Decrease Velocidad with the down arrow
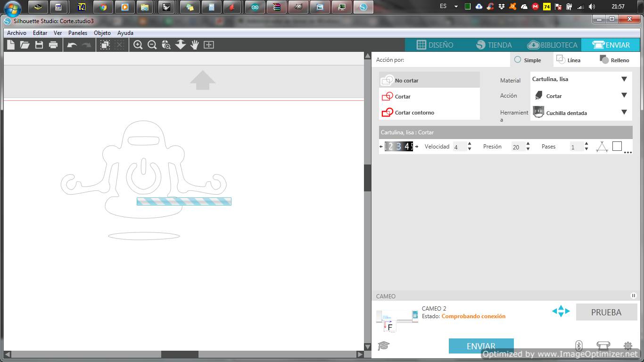Viewport: 644px width, 362px height. [x=470, y=149]
